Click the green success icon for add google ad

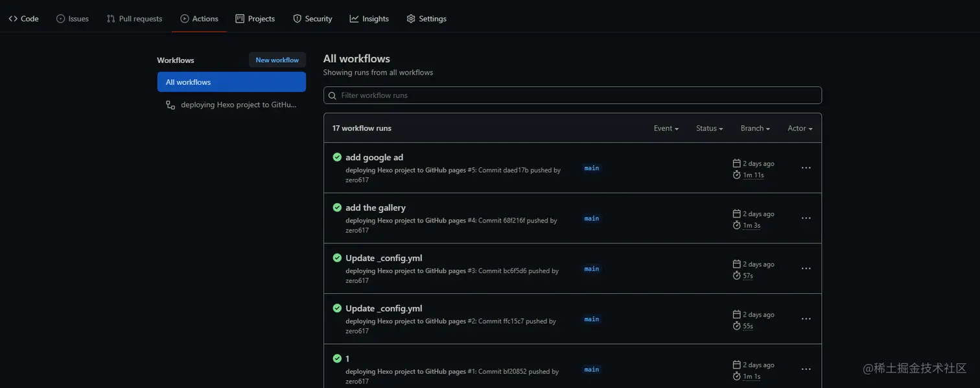point(337,157)
